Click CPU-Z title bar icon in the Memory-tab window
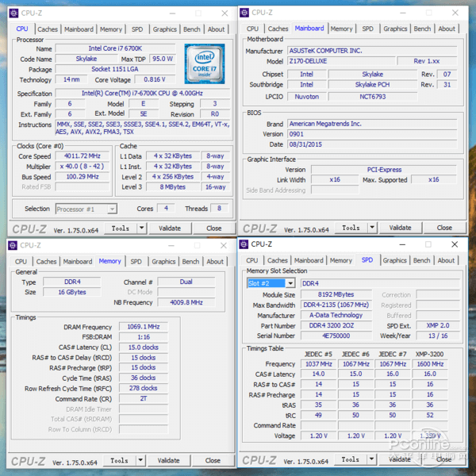476x476 pixels. (x=12, y=245)
